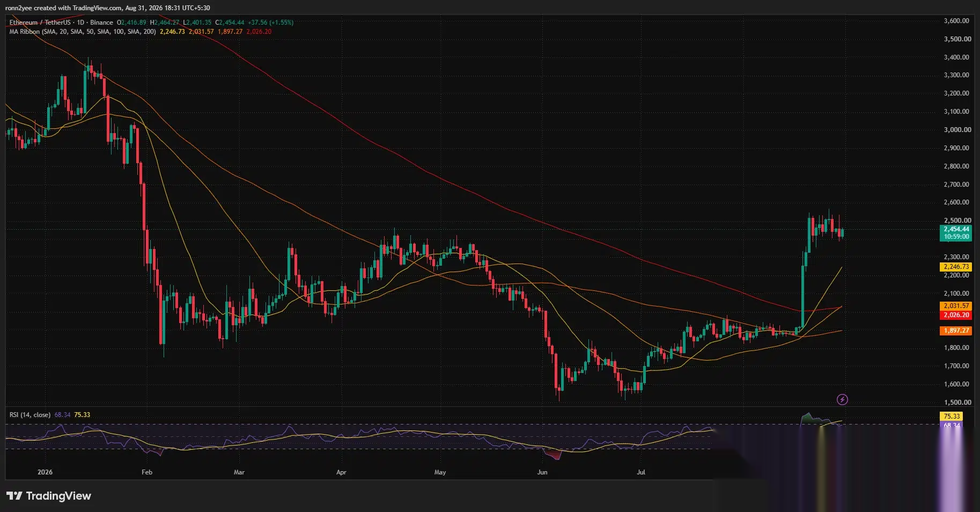Click the 2,500.00 price axis label

957,221
